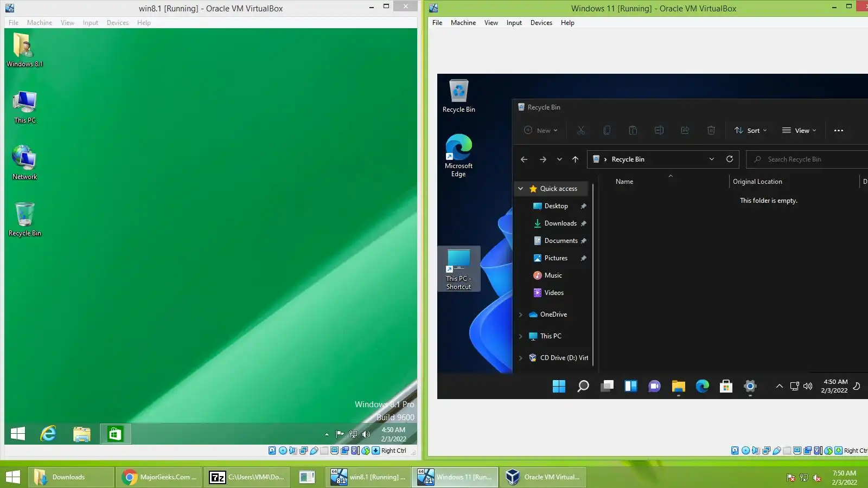
Task: Expand CD Drive (D:) in navigation pane
Action: click(520, 358)
